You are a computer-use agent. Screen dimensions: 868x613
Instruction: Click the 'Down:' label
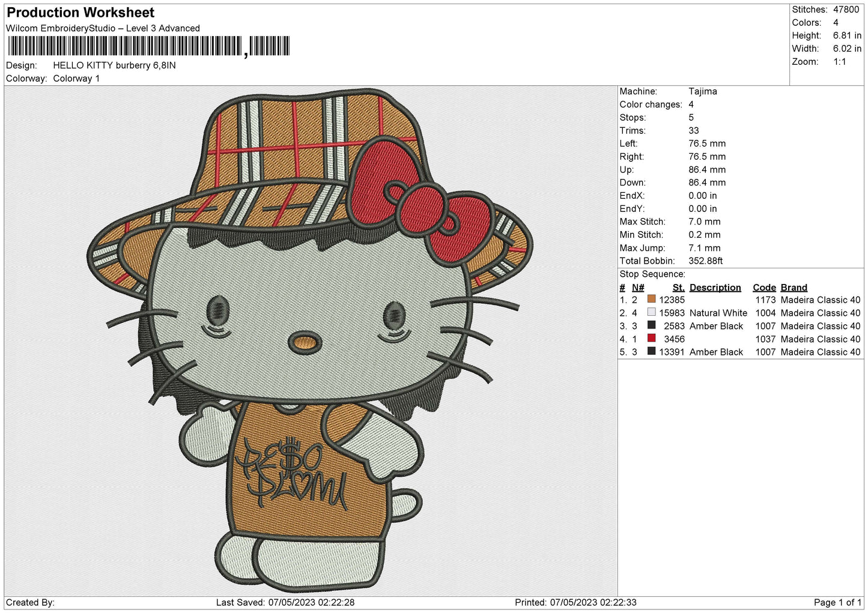click(x=633, y=183)
